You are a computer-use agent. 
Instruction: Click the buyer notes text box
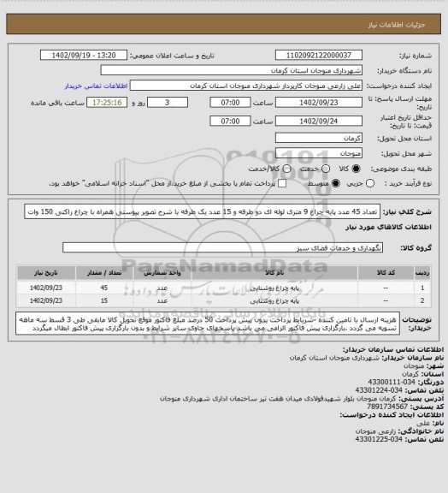click(208, 324)
